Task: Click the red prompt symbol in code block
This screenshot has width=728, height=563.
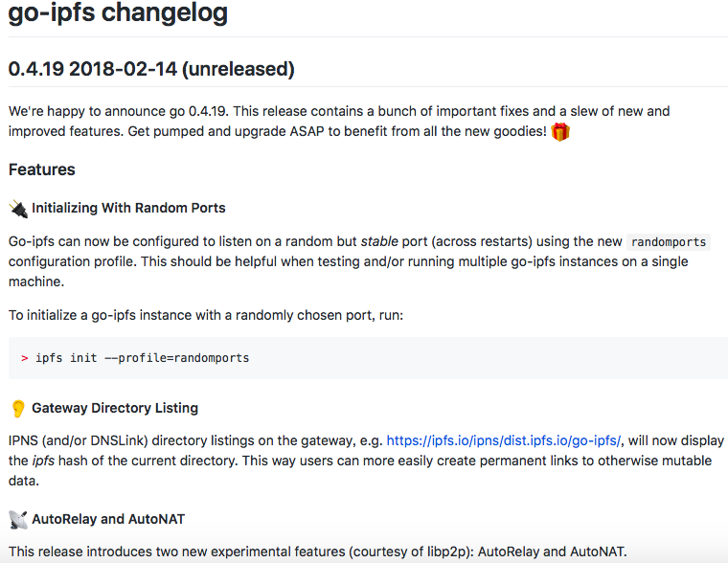Action: (x=25, y=358)
